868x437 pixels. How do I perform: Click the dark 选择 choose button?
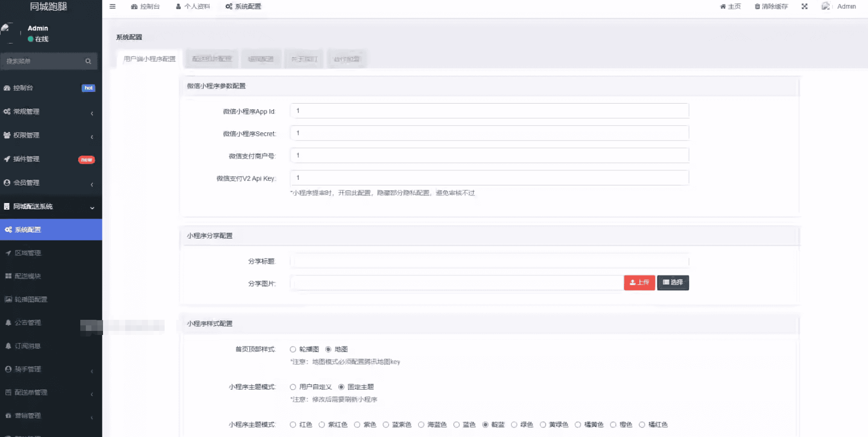673,283
